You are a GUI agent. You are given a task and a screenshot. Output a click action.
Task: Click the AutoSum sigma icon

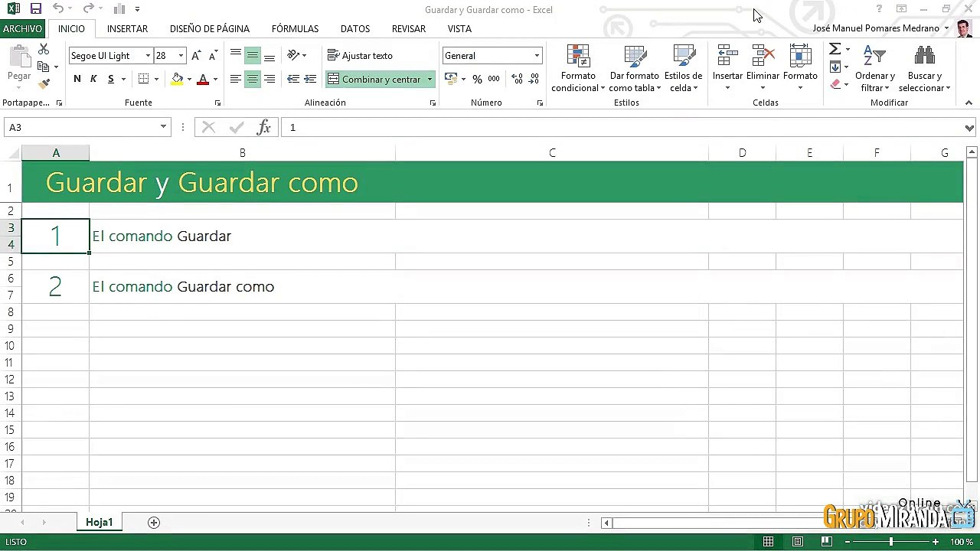[x=835, y=49]
